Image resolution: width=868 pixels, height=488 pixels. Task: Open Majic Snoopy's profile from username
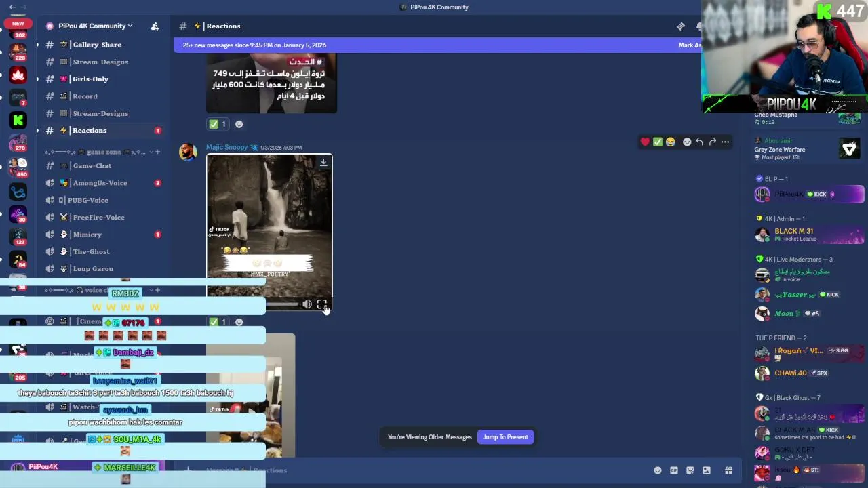[x=226, y=147]
